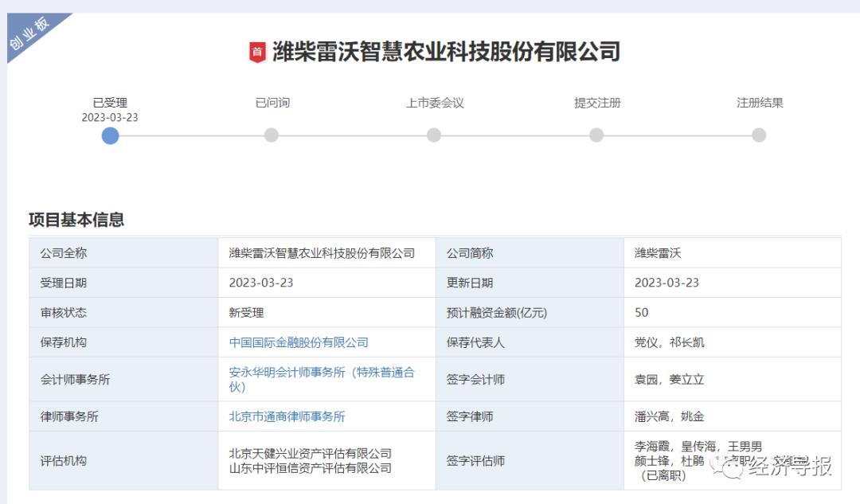Click the 潍柴雷沃智慧农业科技股份有限公司 page heading
Image resolution: width=860 pixels, height=504 pixels.
(x=447, y=52)
